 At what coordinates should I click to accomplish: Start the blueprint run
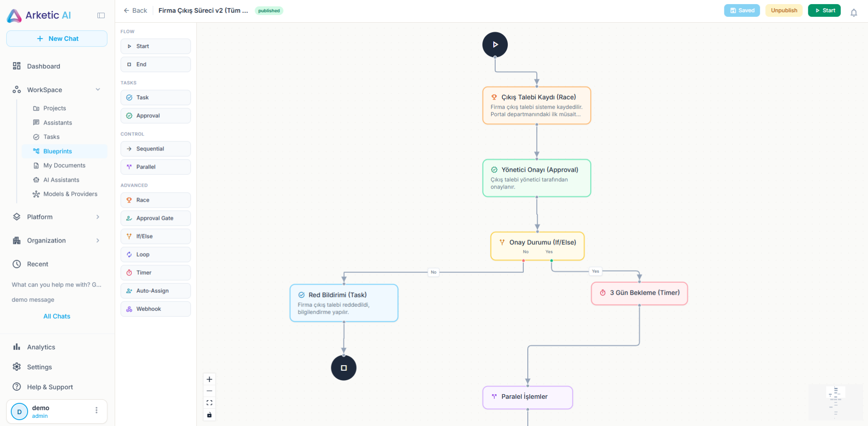point(824,10)
